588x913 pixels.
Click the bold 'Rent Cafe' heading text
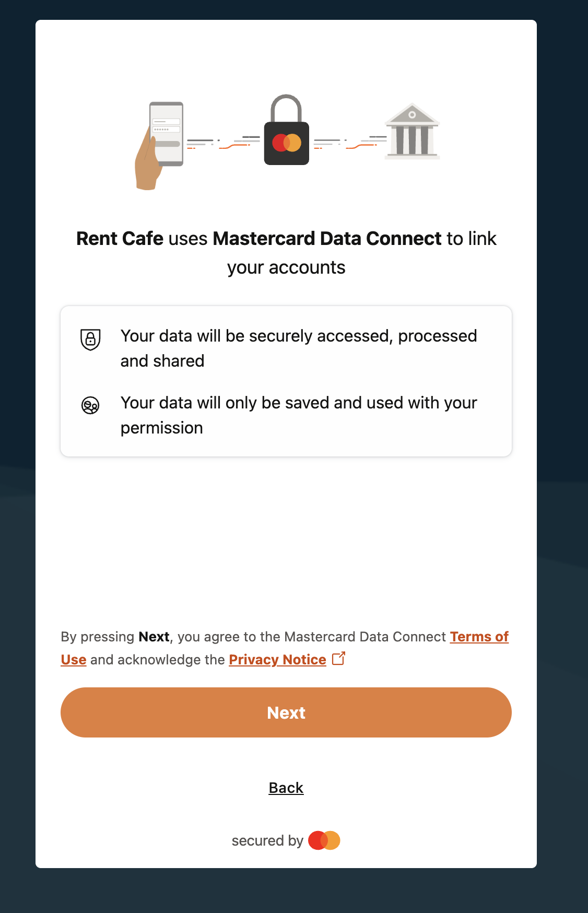[120, 239]
